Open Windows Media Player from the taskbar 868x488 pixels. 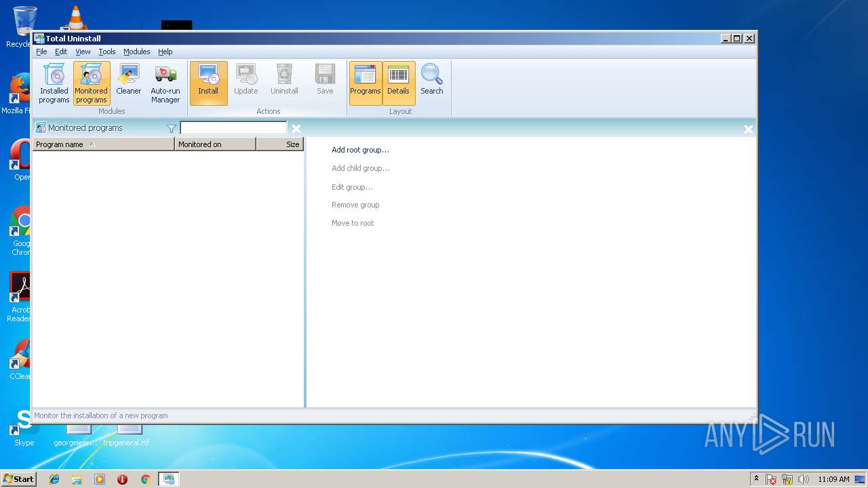[100, 479]
